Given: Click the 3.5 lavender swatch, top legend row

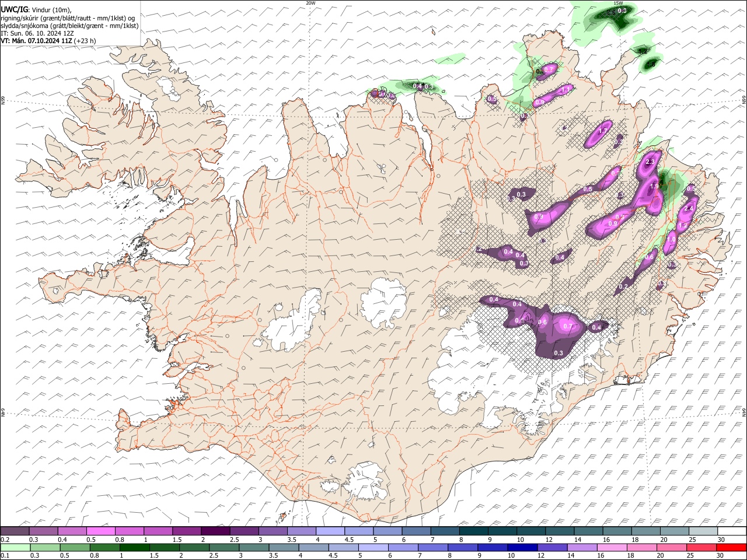Looking at the screenshot, I should [x=302, y=531].
